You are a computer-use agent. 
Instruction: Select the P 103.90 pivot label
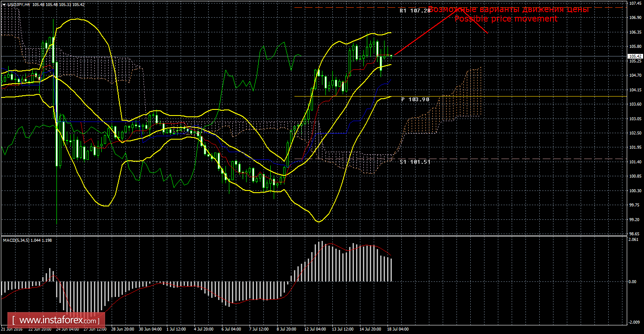click(x=415, y=99)
